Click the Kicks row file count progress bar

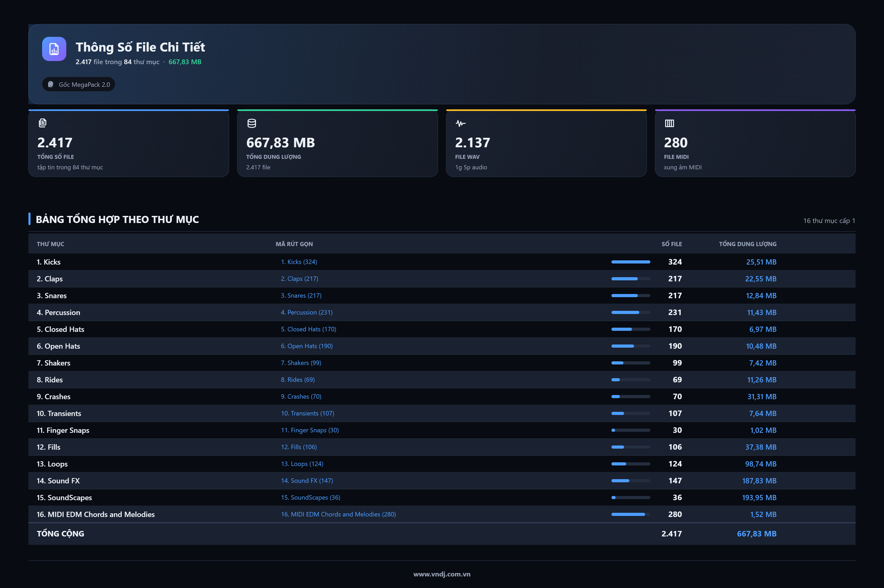630,262
